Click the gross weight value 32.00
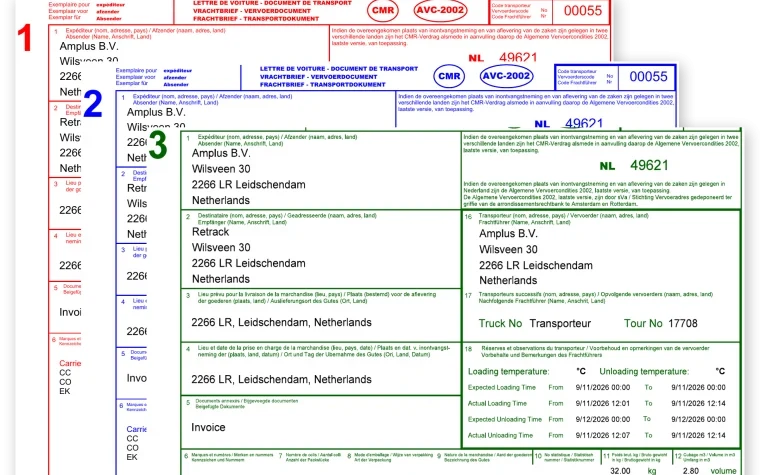Screen dimensions: 760x475 click(620, 471)
